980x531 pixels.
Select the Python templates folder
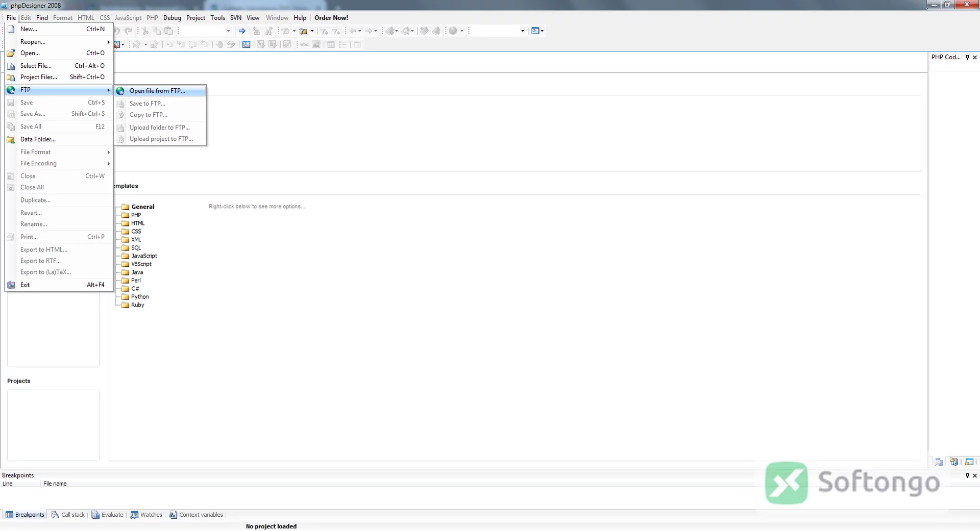tap(135, 297)
